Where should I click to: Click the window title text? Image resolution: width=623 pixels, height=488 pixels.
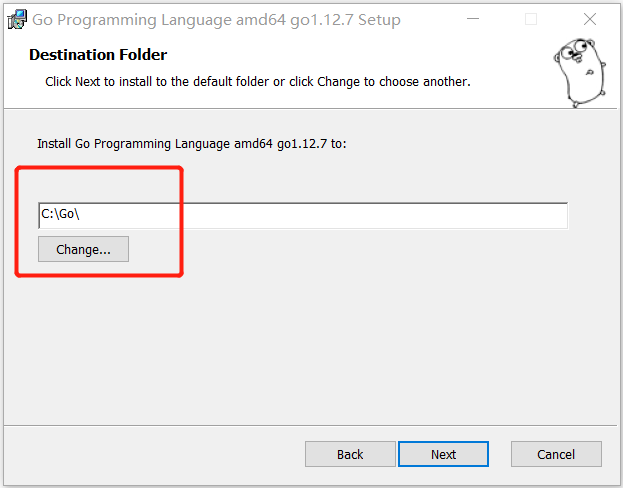(216, 20)
